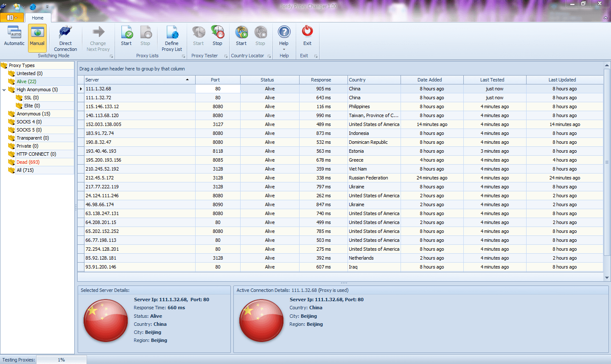Click Testing Proxies progress bar

click(62, 360)
